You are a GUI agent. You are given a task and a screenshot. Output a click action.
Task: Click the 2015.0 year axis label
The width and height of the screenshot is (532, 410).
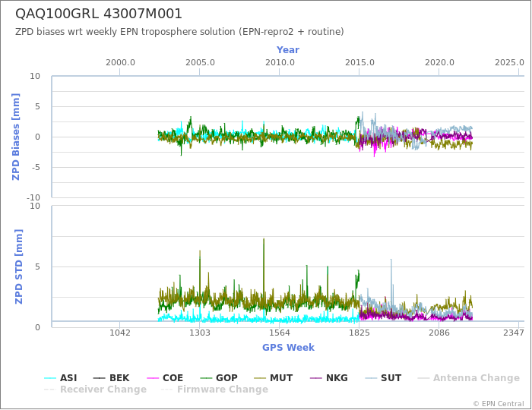coord(359,63)
